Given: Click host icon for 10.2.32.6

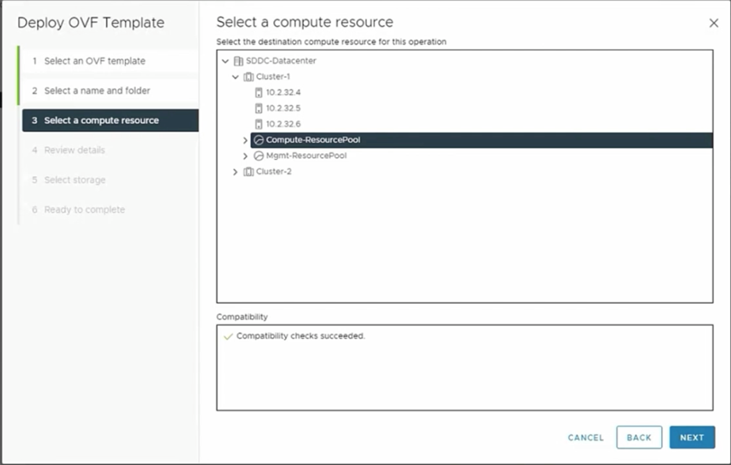Looking at the screenshot, I should (259, 124).
